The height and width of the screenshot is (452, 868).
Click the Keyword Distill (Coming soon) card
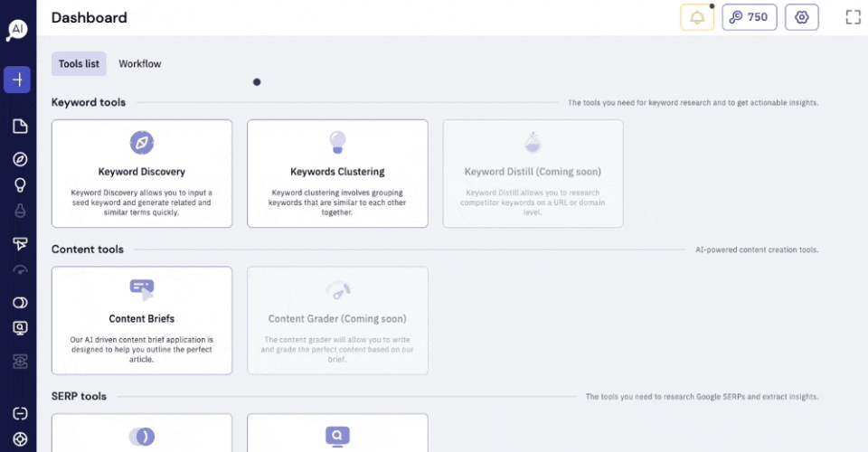pyautogui.click(x=533, y=174)
